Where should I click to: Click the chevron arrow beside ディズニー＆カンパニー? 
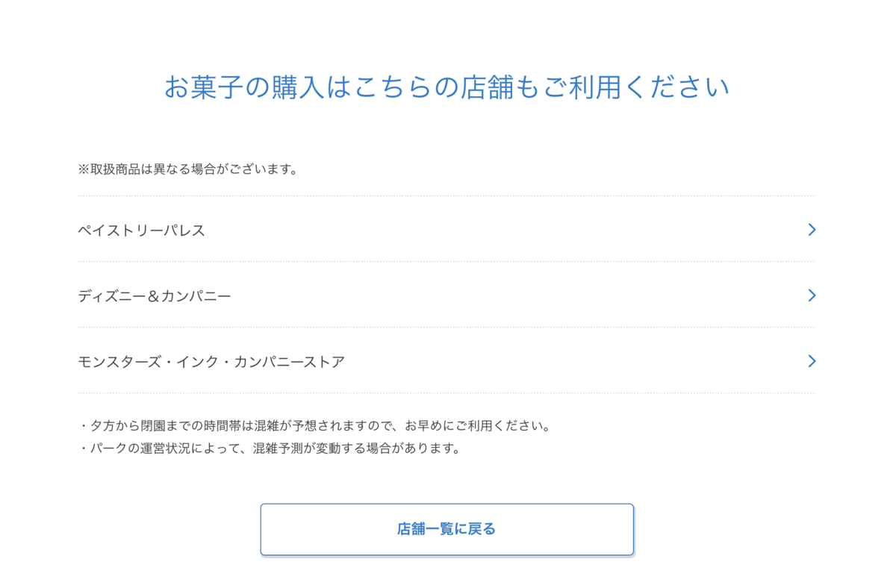coord(812,295)
